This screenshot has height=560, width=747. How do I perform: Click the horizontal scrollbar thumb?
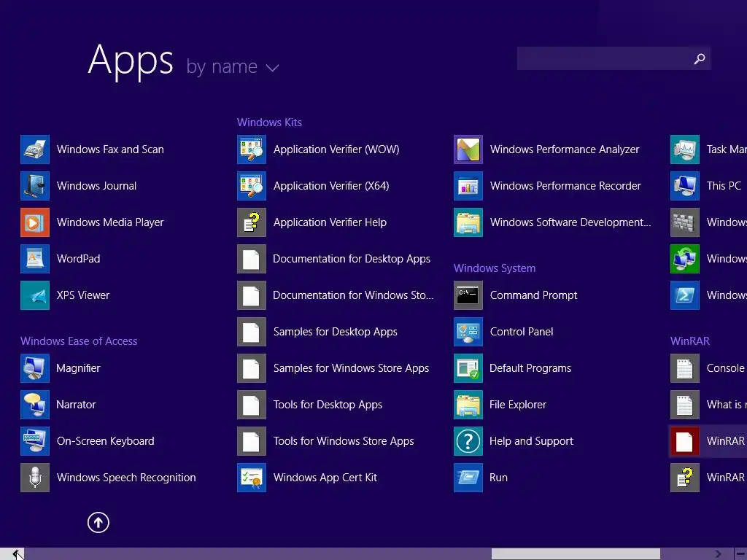pos(576,554)
